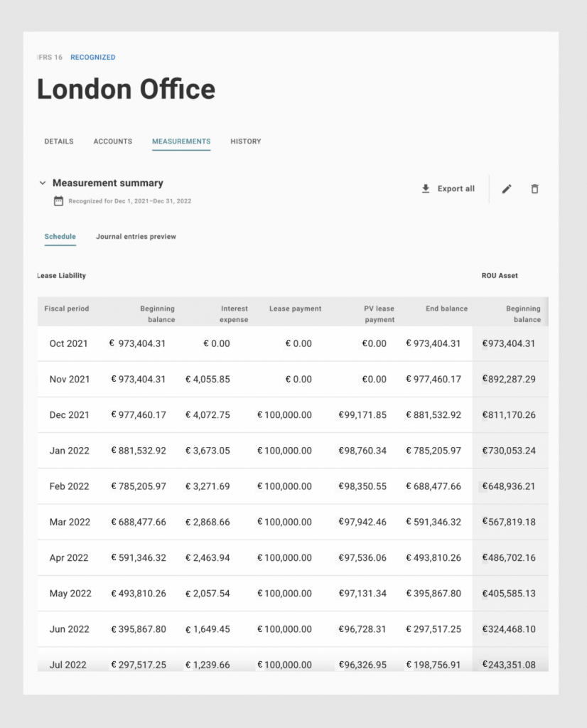The image size is (587, 728).
Task: Open the History tab
Action: click(x=246, y=141)
